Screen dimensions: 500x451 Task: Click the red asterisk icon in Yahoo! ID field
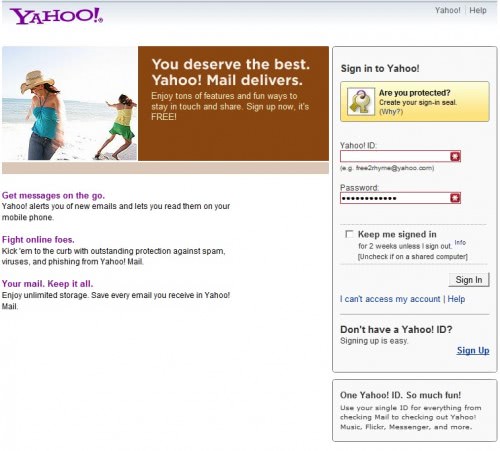(x=455, y=156)
